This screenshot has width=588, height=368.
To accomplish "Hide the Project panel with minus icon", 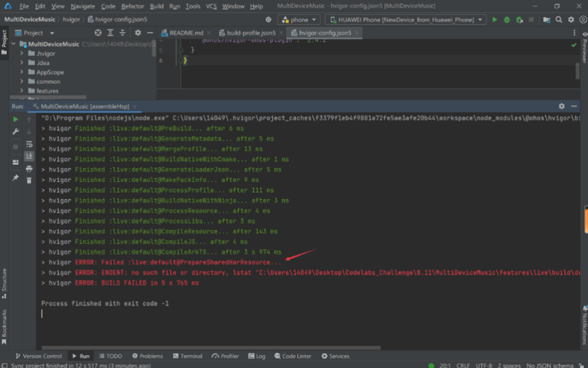I will click(x=150, y=33).
